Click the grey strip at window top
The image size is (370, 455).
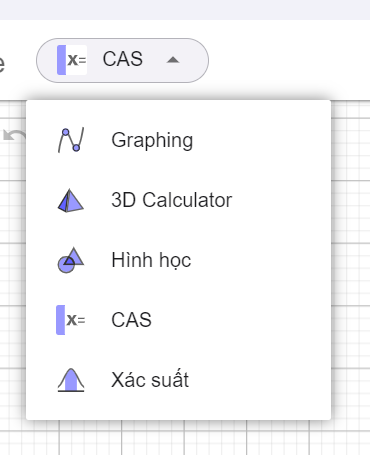185,10
